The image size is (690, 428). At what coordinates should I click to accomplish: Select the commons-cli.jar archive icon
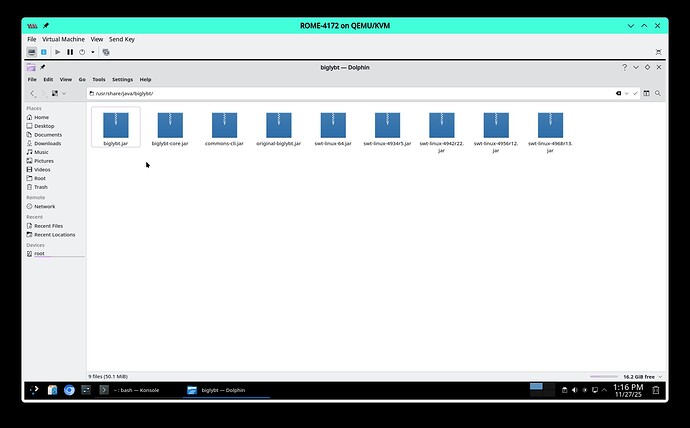(x=223, y=125)
